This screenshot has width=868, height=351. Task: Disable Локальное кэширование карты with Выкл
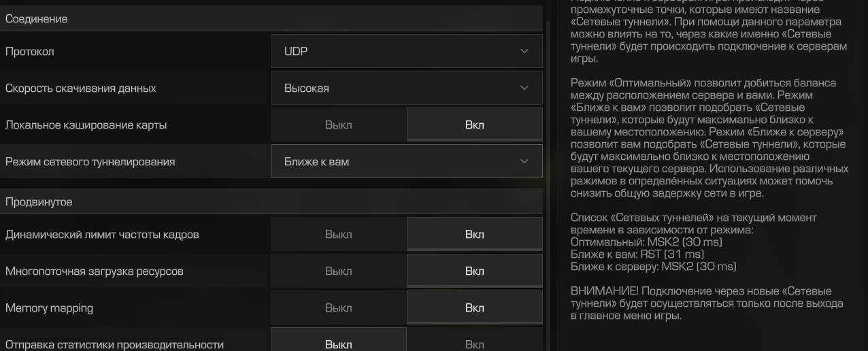coord(339,125)
